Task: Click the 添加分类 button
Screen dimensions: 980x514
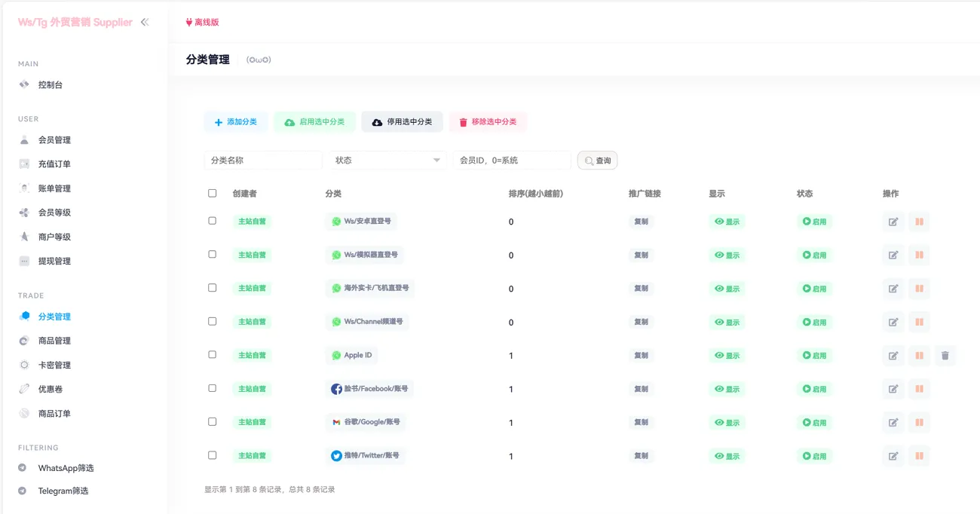Action: (234, 121)
